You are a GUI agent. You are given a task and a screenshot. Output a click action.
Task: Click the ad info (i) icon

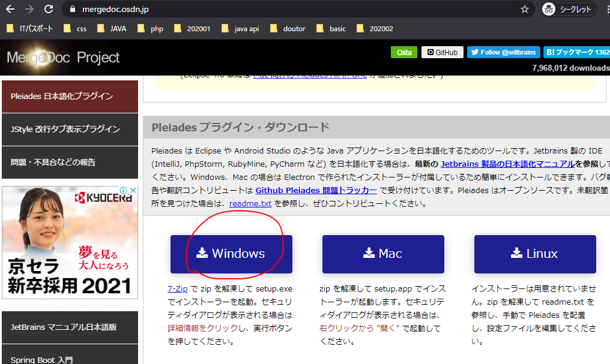[x=123, y=190]
